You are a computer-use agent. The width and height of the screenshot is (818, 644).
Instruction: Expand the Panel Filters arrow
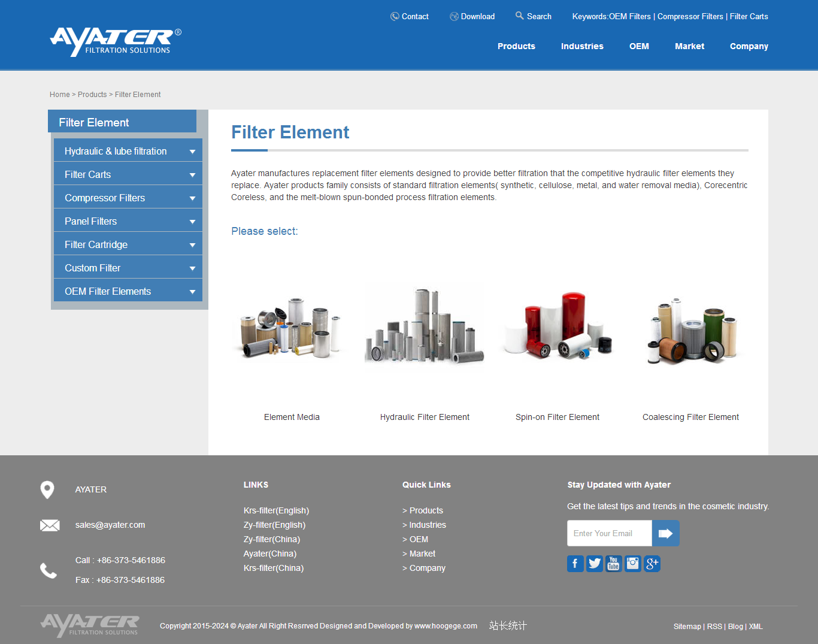(x=192, y=222)
